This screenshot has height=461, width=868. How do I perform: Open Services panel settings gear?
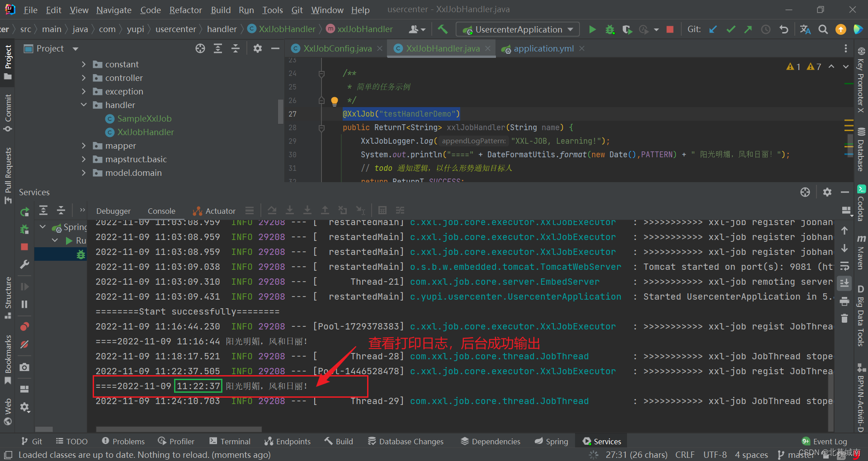click(827, 192)
